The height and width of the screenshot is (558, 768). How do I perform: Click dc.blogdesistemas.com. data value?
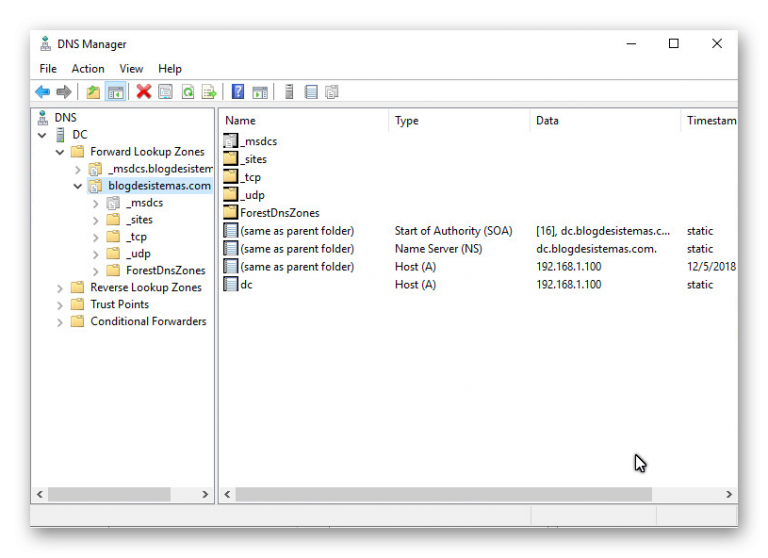(x=596, y=248)
